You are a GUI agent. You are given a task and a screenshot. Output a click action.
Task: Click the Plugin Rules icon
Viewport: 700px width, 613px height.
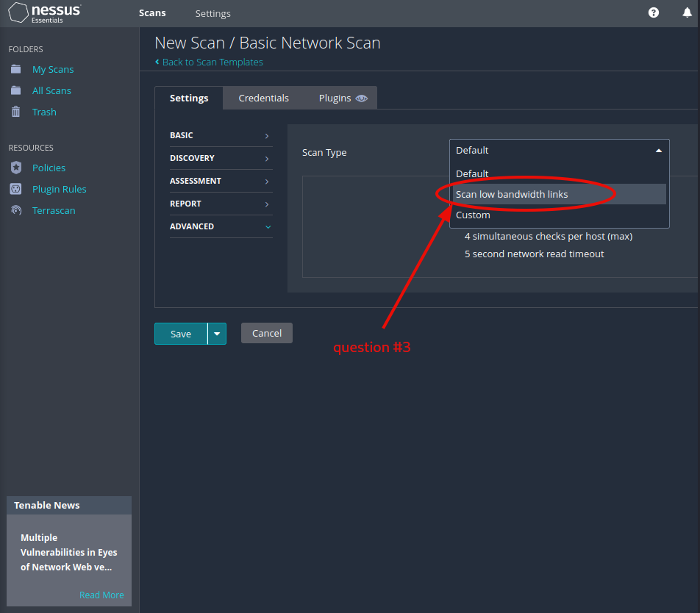(16, 189)
